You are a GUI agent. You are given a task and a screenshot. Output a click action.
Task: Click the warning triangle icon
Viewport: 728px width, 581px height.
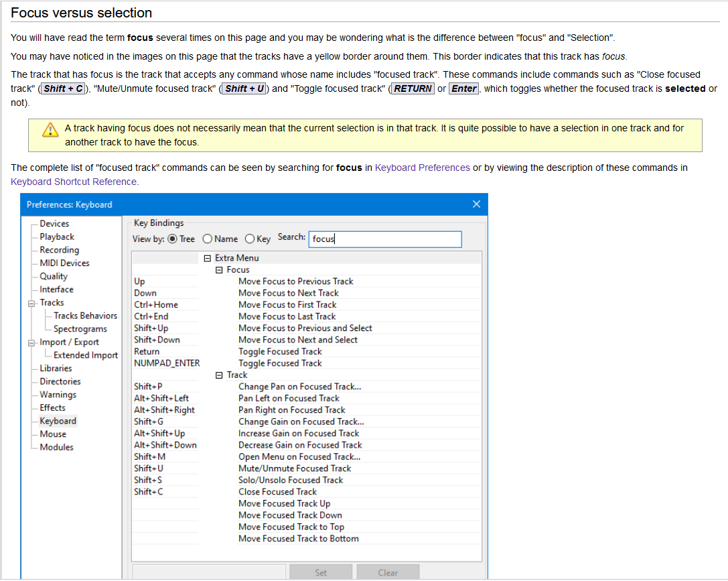pos(50,130)
